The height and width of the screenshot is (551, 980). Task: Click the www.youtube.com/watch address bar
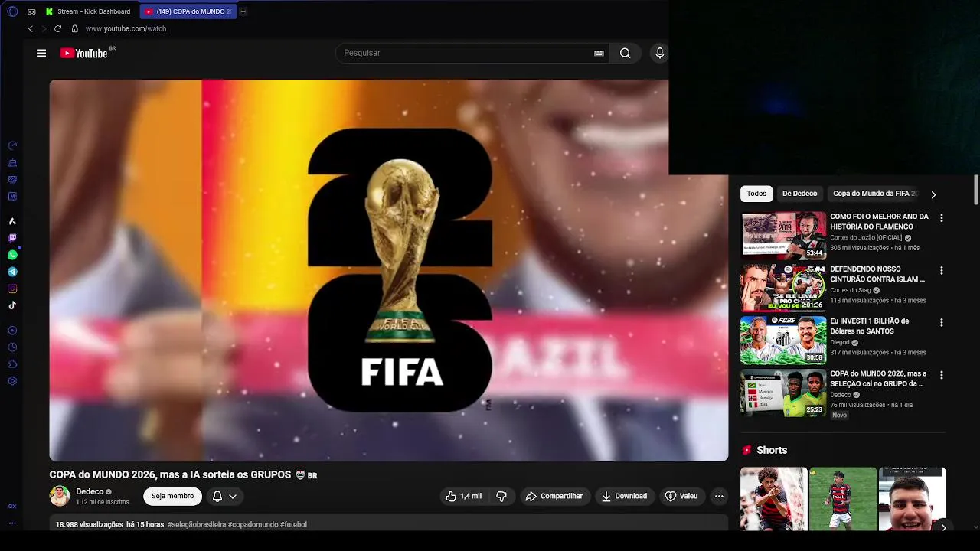[x=126, y=28]
